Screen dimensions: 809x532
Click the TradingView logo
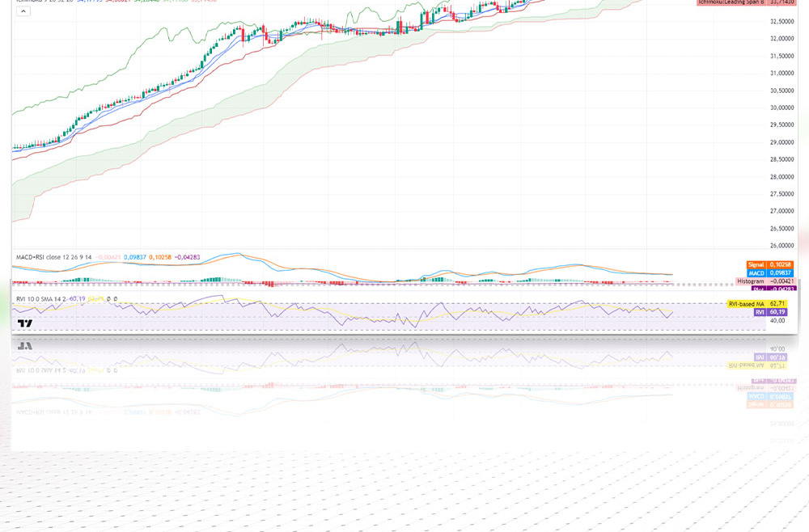pos(25,323)
